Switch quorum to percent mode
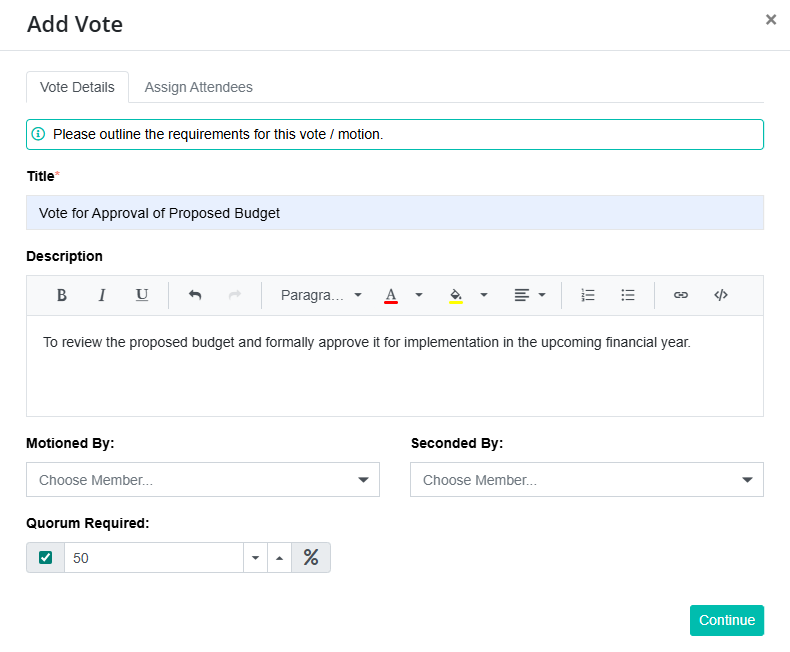790x652 pixels. [311, 557]
